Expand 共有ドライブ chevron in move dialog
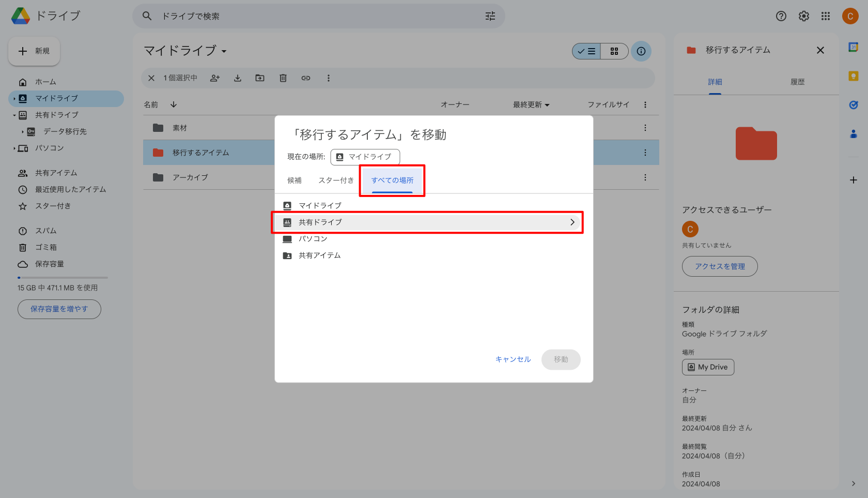This screenshot has width=868, height=498. pos(572,222)
